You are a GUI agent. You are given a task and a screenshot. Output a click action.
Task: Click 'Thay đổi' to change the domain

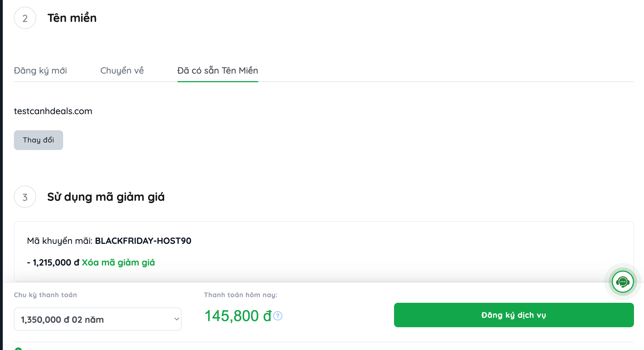38,140
